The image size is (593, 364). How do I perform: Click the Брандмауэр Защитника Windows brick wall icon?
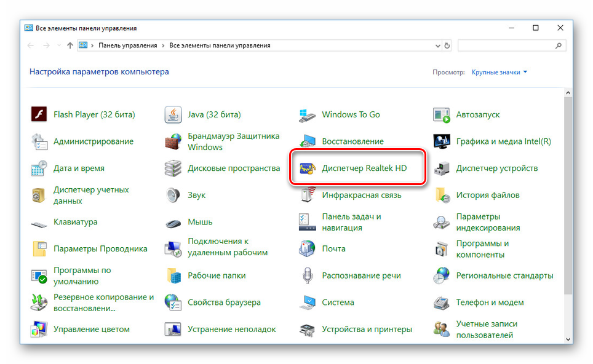[173, 142]
